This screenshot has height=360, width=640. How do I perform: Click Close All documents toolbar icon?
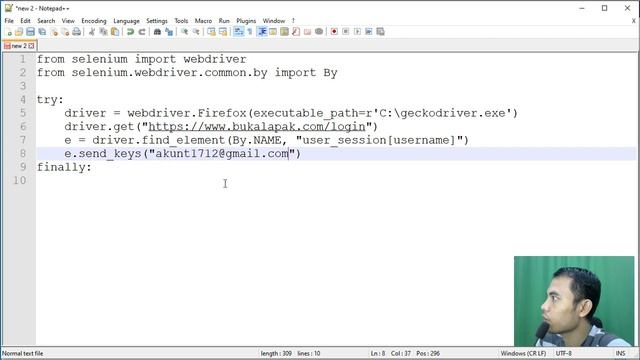click(x=65, y=32)
